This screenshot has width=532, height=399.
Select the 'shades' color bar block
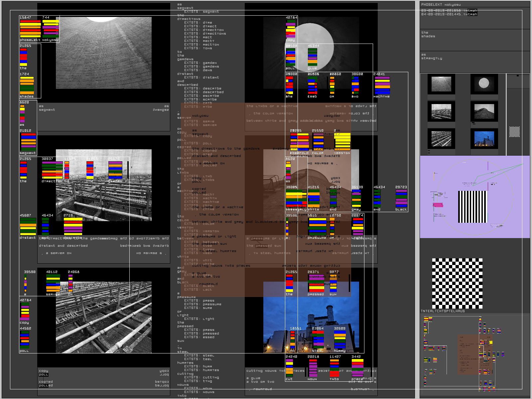click(x=27, y=85)
